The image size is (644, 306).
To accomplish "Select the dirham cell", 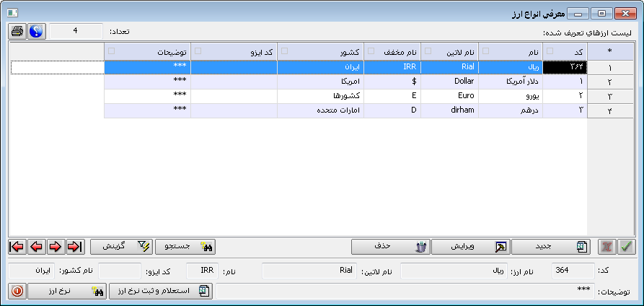I will tap(450, 110).
